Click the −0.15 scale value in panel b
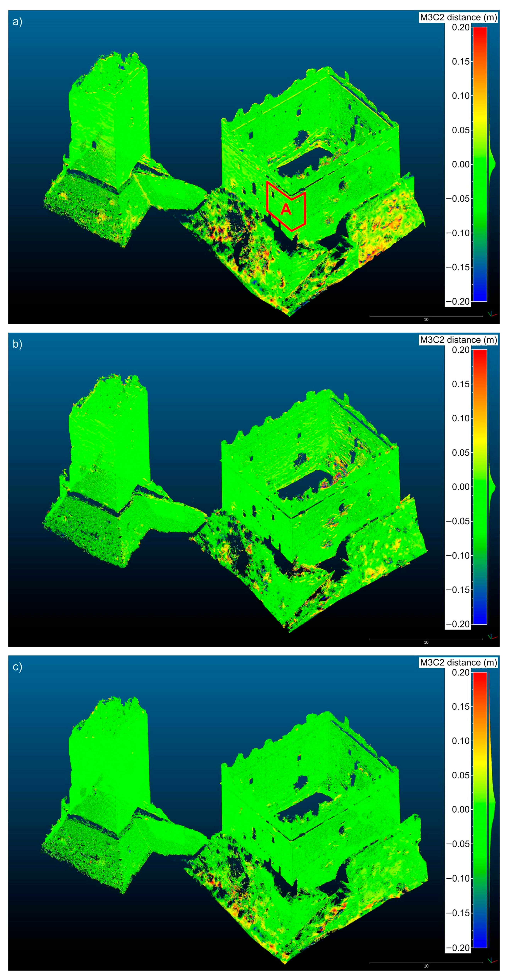Screen dimensions: 509x980 coord(458,590)
